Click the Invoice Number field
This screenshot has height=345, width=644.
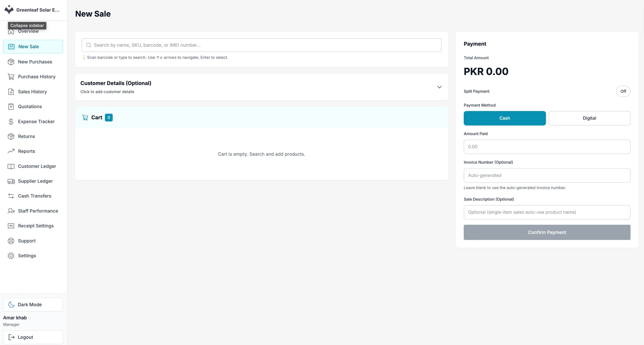547,175
